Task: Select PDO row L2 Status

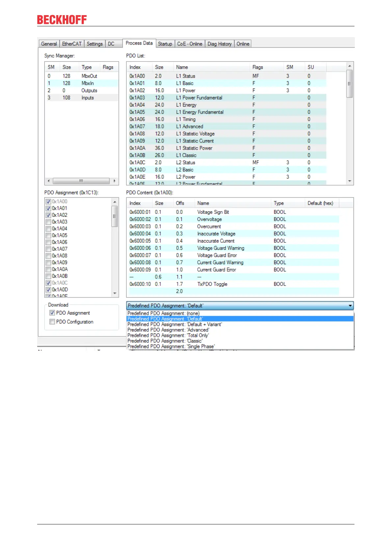Action: pyautogui.click(x=227, y=163)
